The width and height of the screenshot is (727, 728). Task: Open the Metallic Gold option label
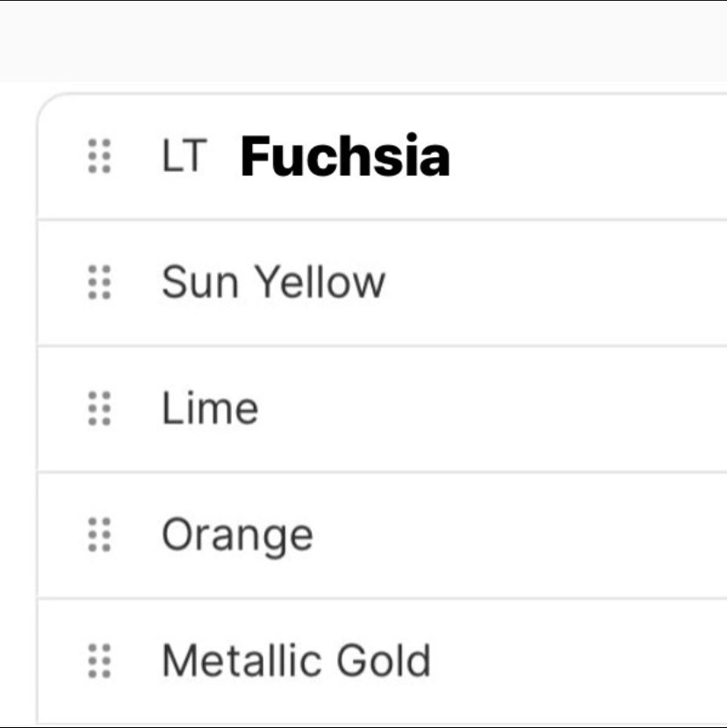(297, 660)
